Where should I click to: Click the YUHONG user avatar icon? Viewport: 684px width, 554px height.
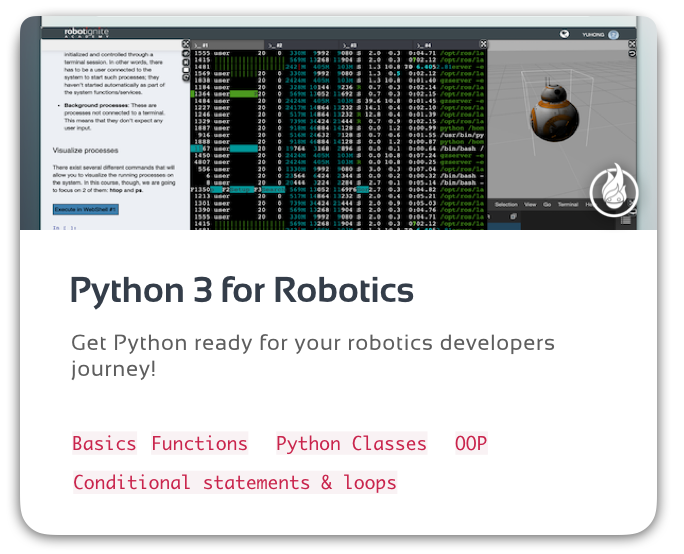click(613, 34)
